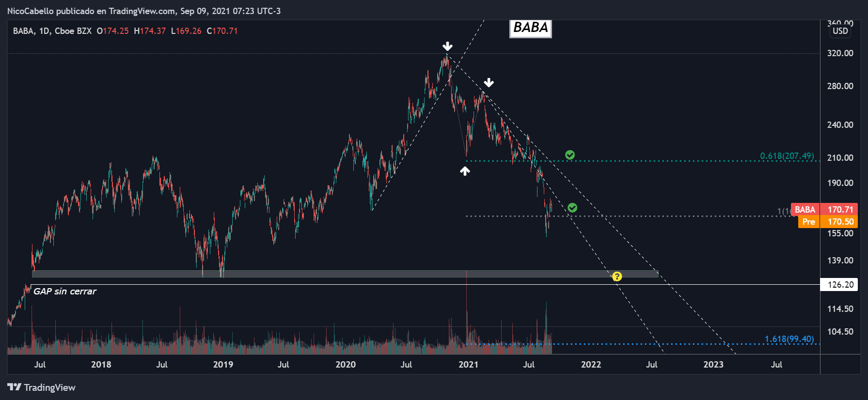This screenshot has width=868, height=400.
Task: Click the GAP sin cerrar annotation text
Action: 65,292
